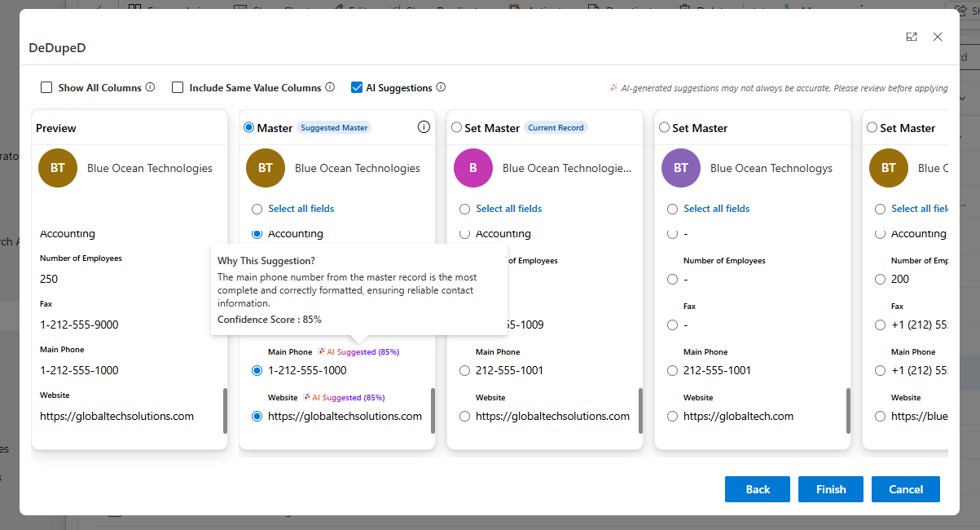The width and height of the screenshot is (980, 530).
Task: Choose https://globaltech.com website radio
Action: coord(672,416)
